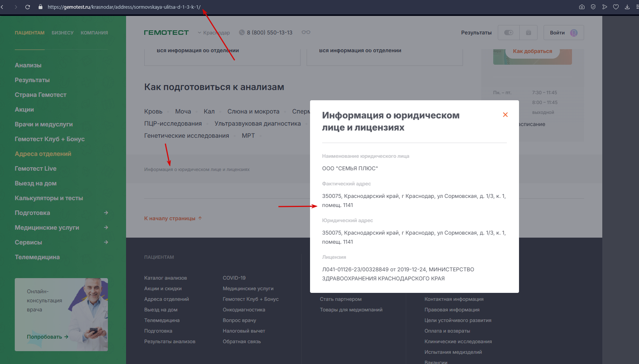Screen dimensions: 639x364
Task: Open Правовая информация footer link
Action: click(452, 310)
